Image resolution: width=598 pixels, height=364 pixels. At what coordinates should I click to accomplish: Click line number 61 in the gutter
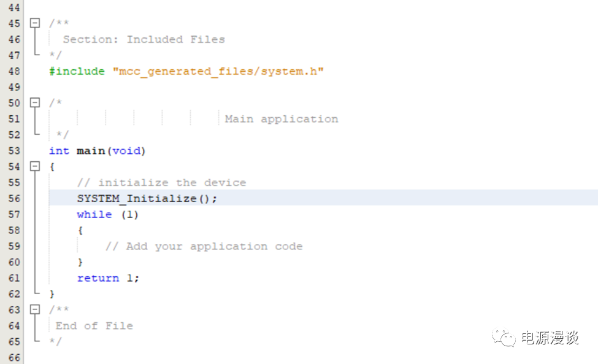13,278
